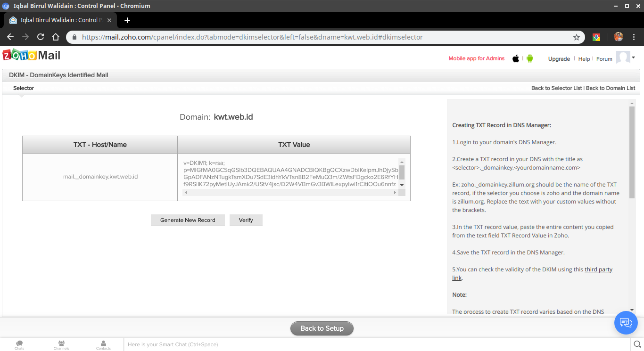Open Chats in bottom bar
Viewport: 644px width, 351px height.
[x=19, y=345]
